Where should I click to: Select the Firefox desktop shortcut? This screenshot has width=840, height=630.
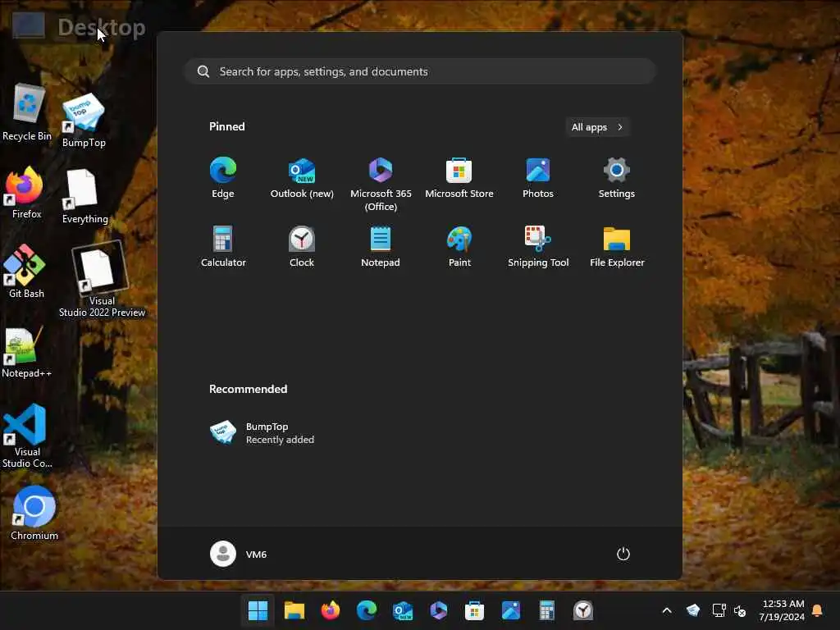click(x=25, y=192)
